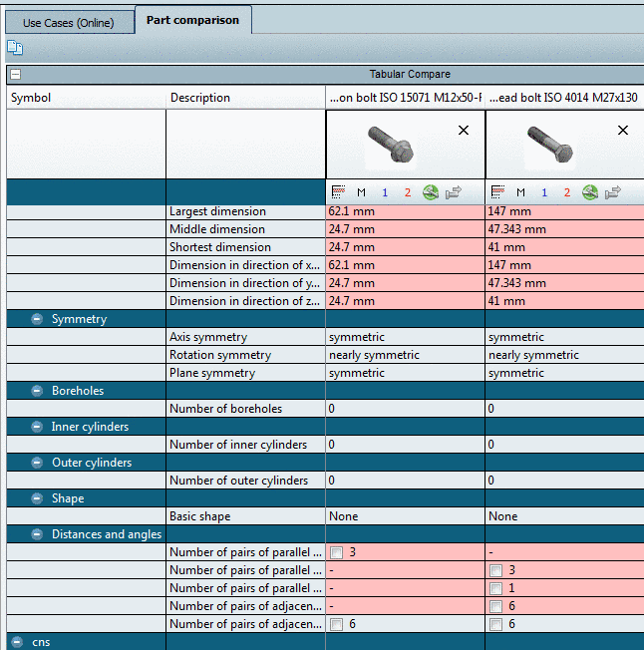Click the red table icon under the ISO 4014 bolt
Image resolution: width=644 pixels, height=650 pixels.
tap(496, 192)
